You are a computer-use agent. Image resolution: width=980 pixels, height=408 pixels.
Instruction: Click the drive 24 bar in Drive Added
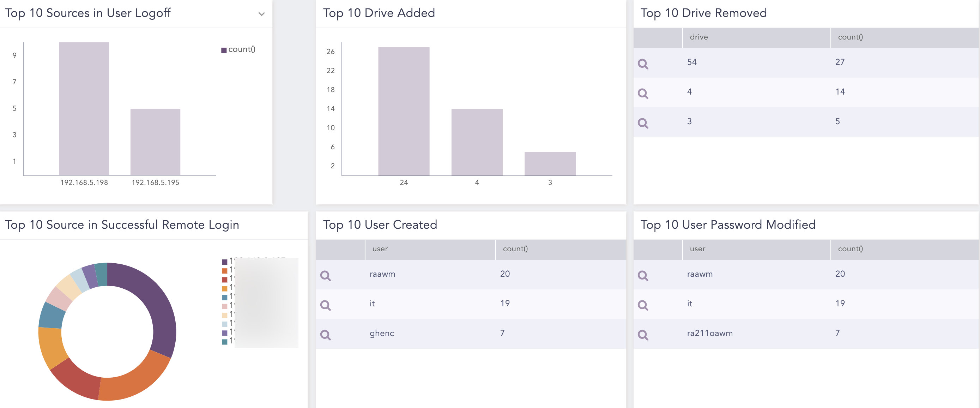[404, 111]
